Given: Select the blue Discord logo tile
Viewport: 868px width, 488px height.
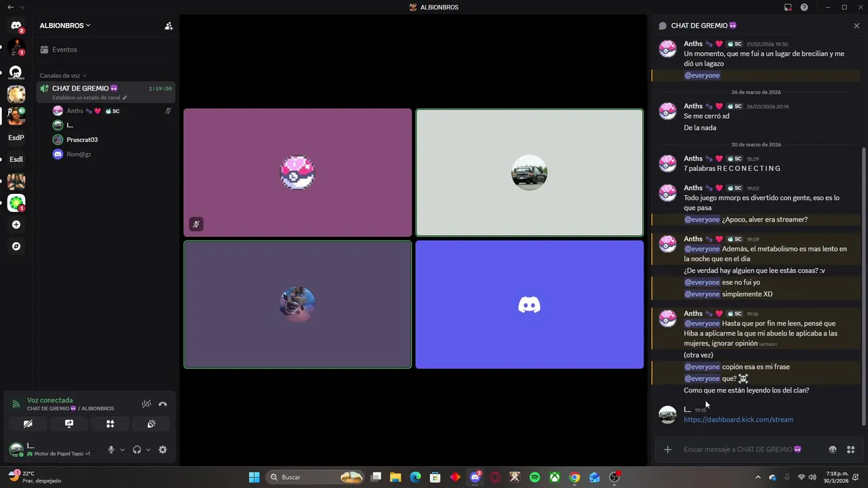Looking at the screenshot, I should click(x=530, y=304).
